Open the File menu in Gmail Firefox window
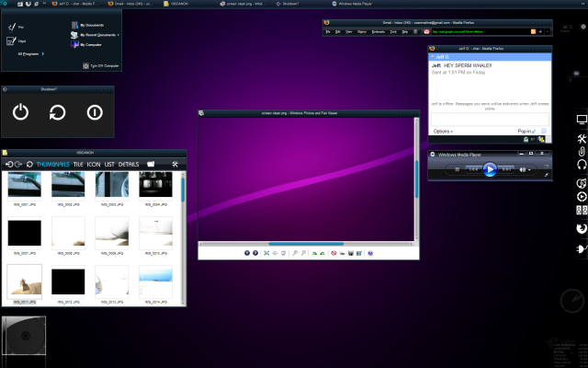The image size is (588, 368). point(328,32)
